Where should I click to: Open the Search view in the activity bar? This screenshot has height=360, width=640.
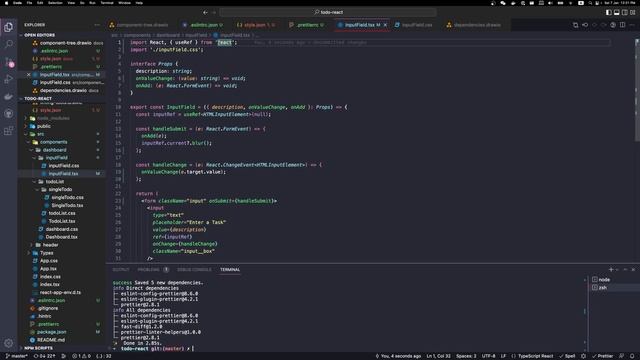coord(9,44)
